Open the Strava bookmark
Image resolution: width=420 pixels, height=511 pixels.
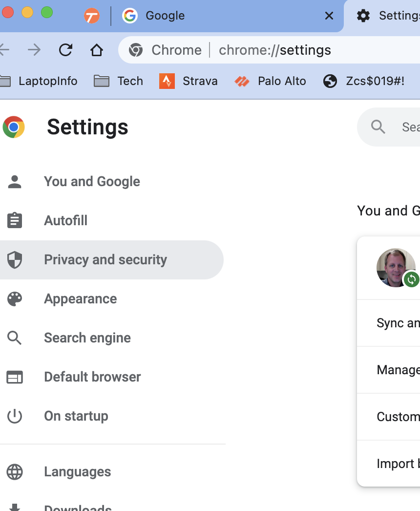pos(189,81)
